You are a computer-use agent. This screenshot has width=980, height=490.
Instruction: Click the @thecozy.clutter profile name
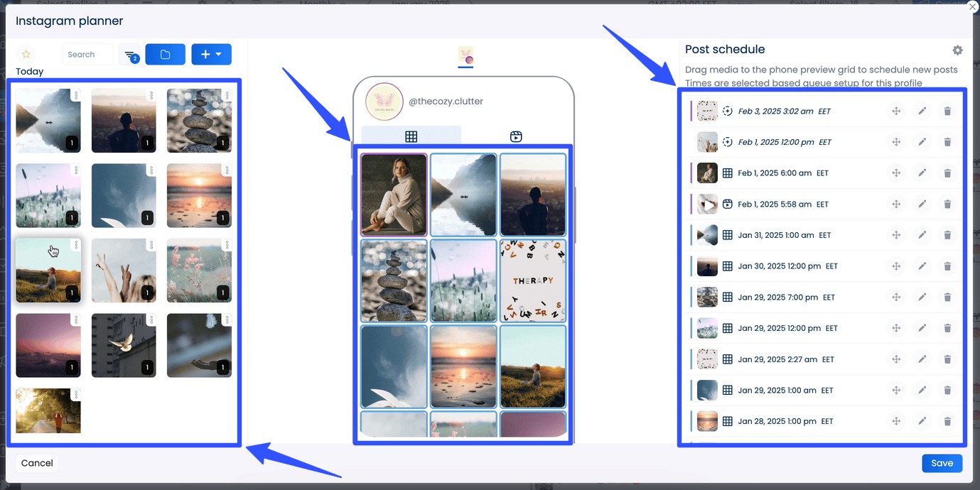(446, 101)
